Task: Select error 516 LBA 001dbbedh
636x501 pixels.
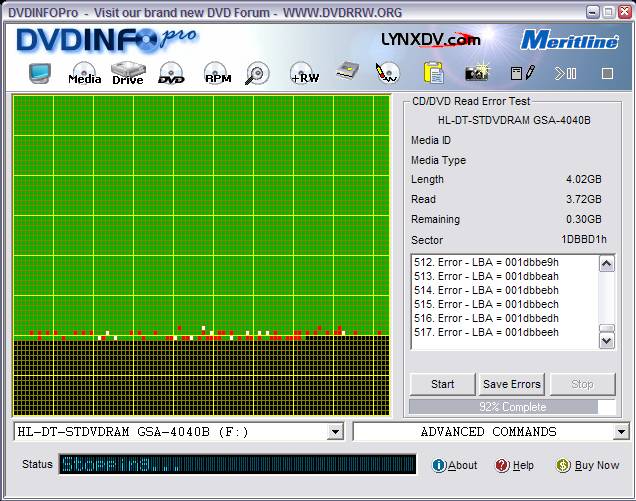Action: coord(486,318)
